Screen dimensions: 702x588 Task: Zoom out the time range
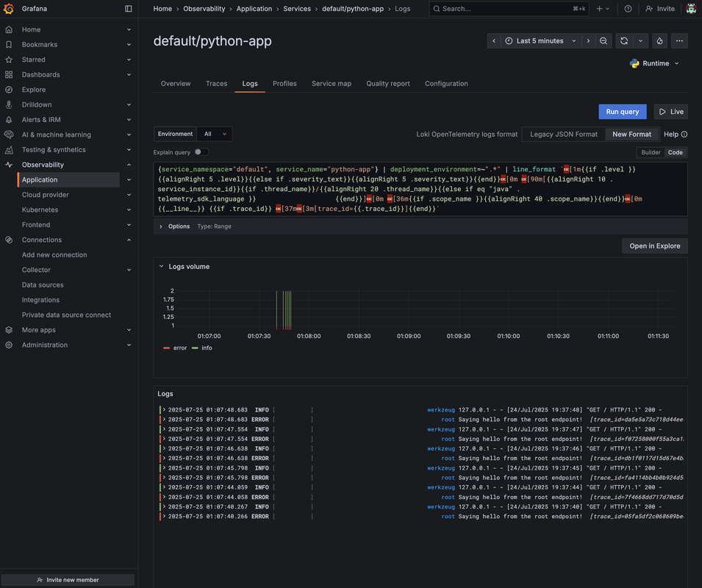(x=603, y=40)
